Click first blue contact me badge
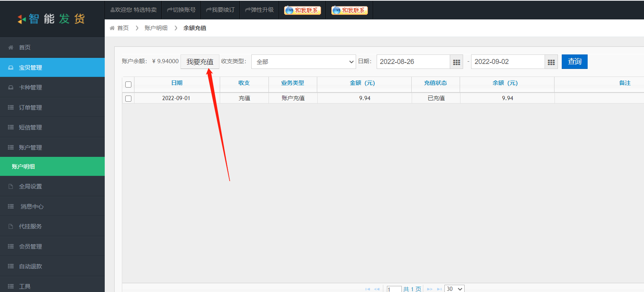644x292 pixels. point(302,10)
